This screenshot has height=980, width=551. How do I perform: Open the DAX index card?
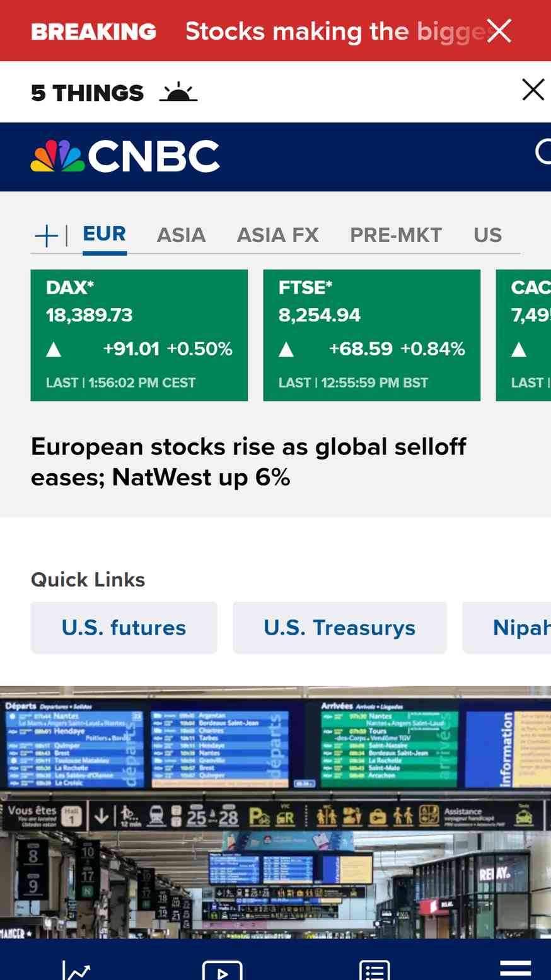139,335
